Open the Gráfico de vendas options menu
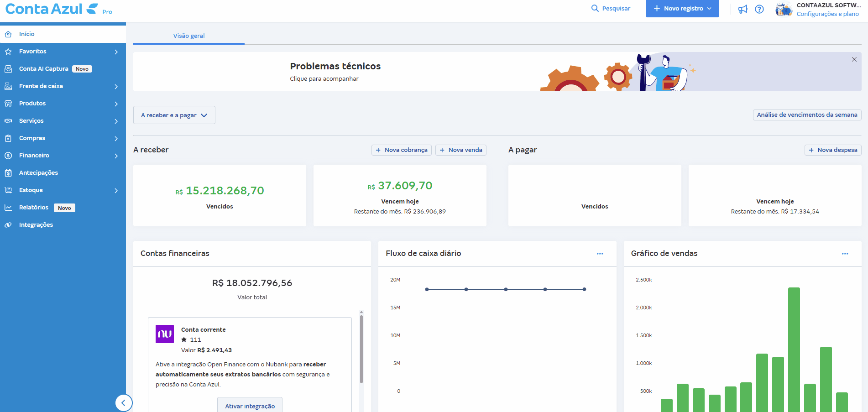This screenshot has width=868, height=412. click(x=845, y=254)
